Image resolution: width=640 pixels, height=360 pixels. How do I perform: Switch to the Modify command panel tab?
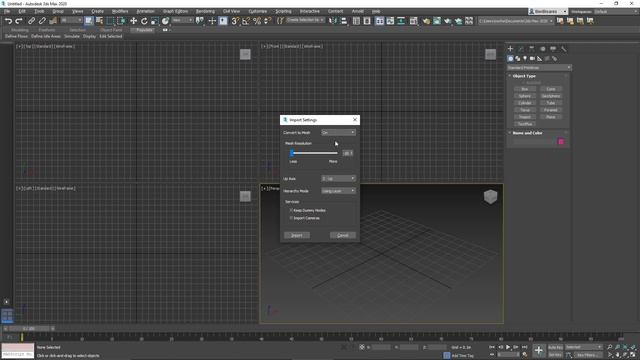[521, 49]
